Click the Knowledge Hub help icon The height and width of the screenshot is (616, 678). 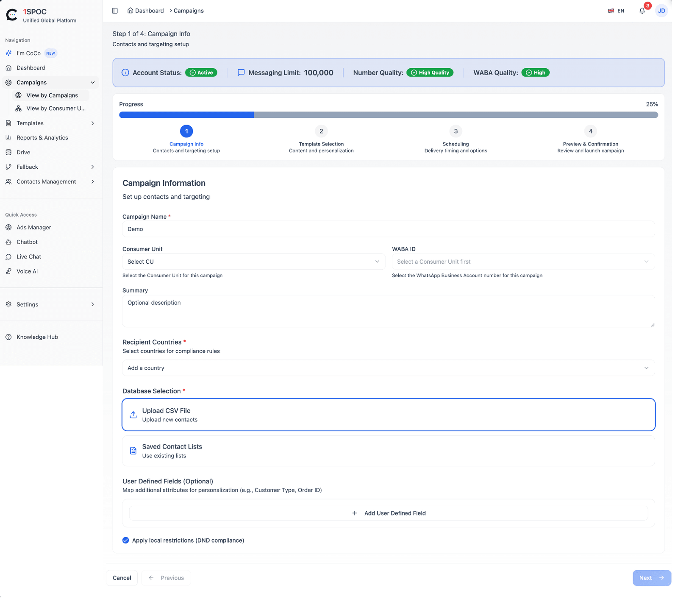click(x=8, y=337)
